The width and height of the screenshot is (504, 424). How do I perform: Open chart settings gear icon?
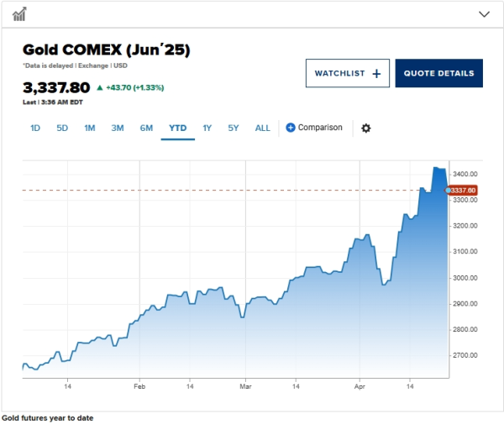point(365,128)
